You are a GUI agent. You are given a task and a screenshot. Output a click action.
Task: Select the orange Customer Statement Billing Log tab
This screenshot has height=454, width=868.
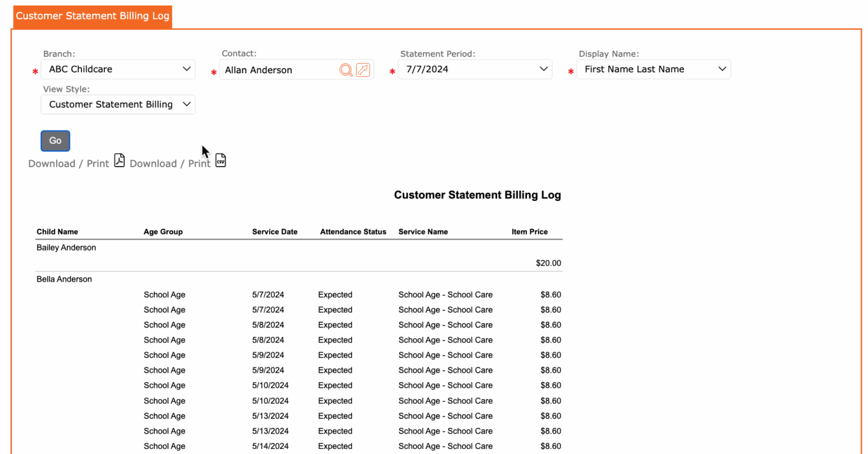[92, 16]
